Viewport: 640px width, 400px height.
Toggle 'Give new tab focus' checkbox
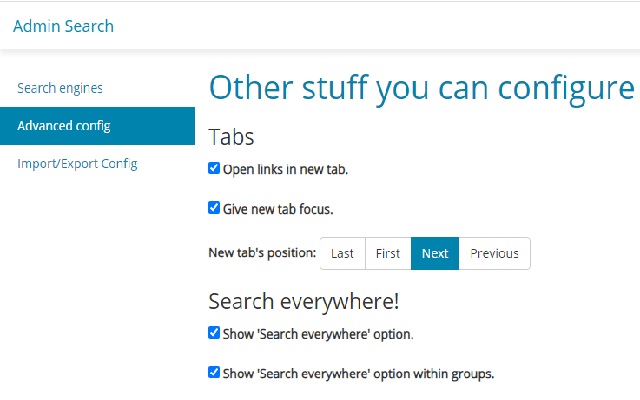pos(214,208)
